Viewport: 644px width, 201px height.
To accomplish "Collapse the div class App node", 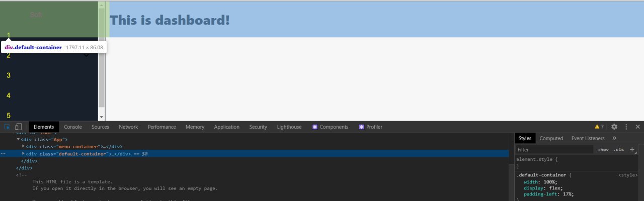I will 19,139.
